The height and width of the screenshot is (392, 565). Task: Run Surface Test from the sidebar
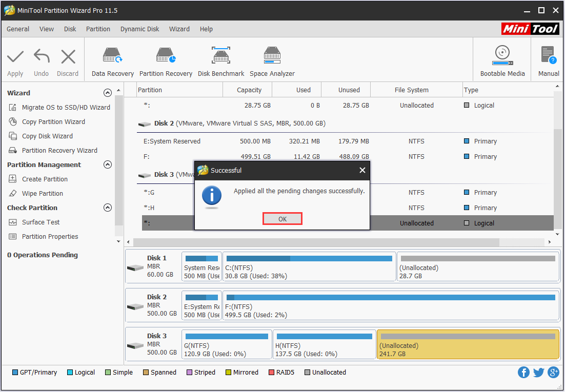(x=41, y=222)
